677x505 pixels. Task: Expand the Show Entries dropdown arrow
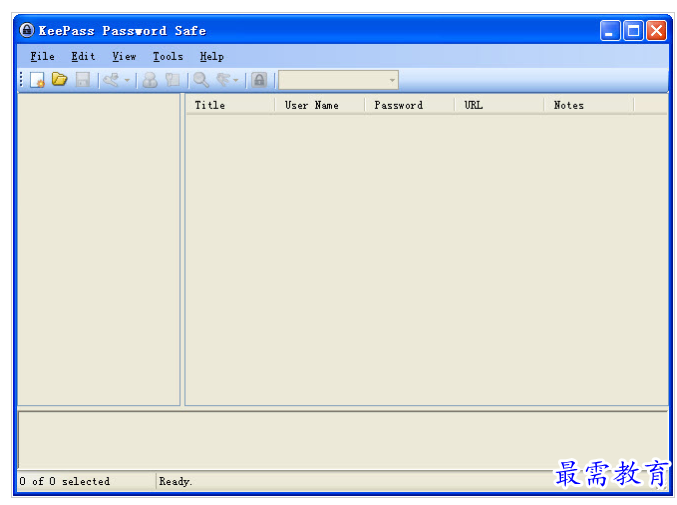point(236,80)
